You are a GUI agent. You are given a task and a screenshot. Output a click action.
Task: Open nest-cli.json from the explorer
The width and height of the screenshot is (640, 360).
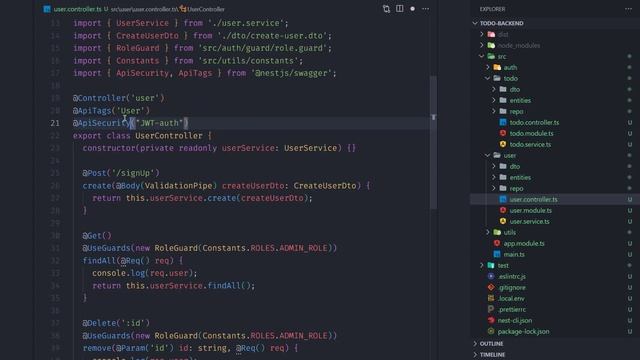(515, 321)
